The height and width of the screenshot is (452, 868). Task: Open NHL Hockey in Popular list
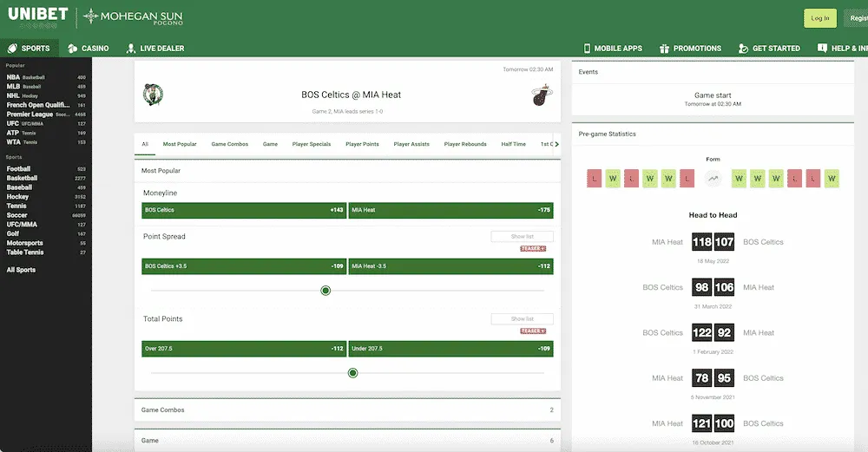[x=46, y=95]
